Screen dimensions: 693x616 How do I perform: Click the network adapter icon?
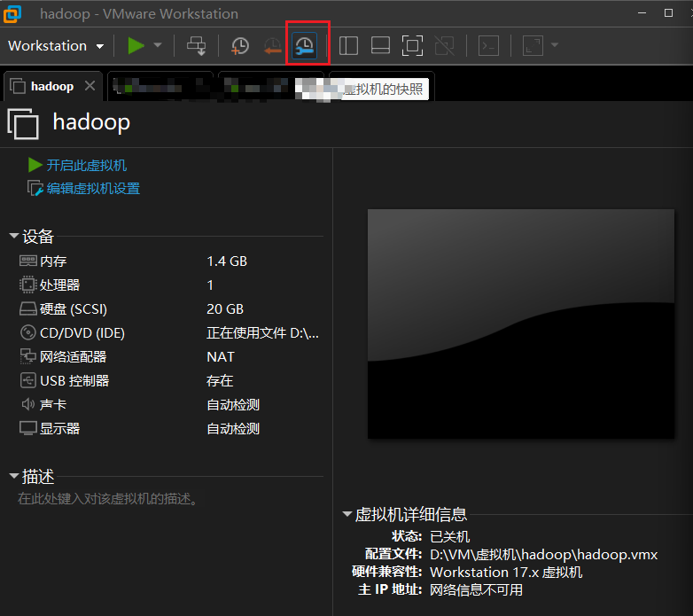pos(27,356)
